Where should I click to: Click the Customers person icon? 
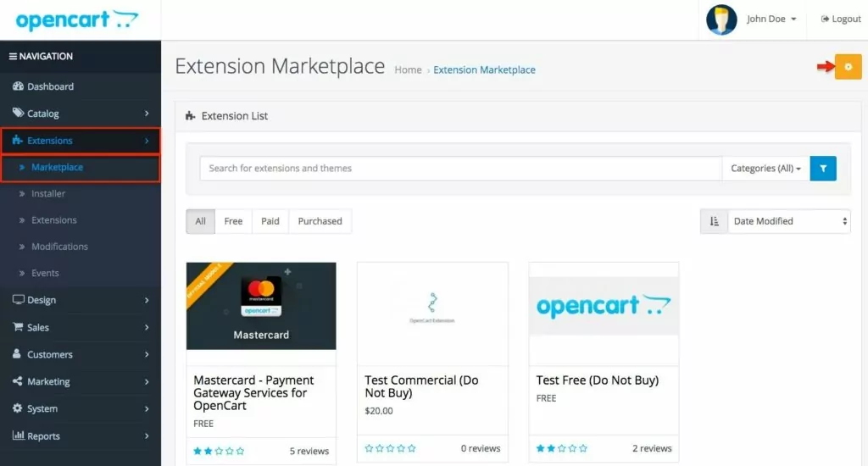click(x=17, y=353)
